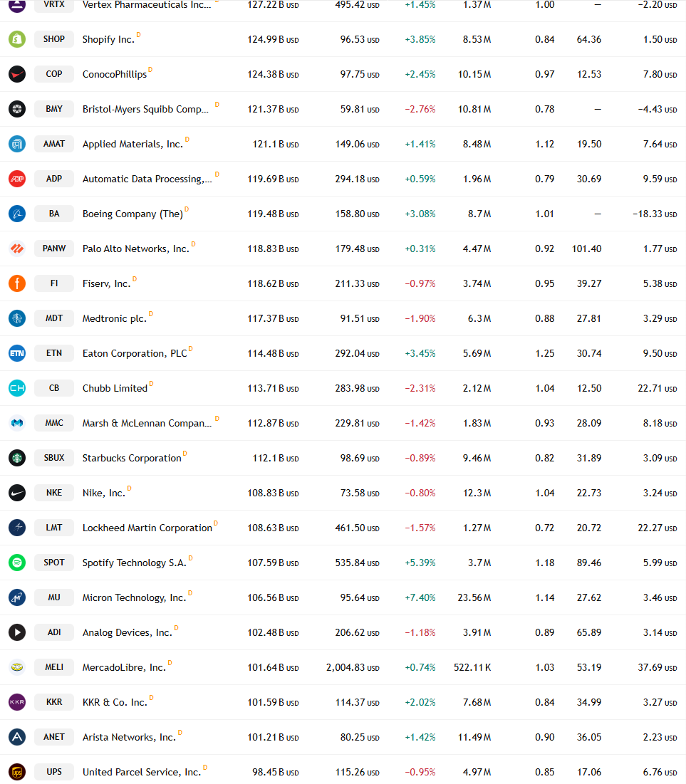
Task: Select Boeing EPS value −18.33 USD
Action: coord(655,214)
